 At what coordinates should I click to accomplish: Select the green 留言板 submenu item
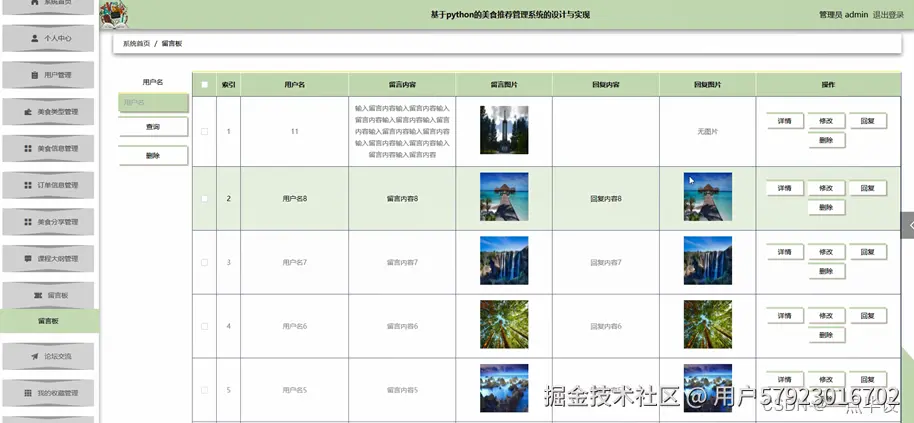point(49,321)
